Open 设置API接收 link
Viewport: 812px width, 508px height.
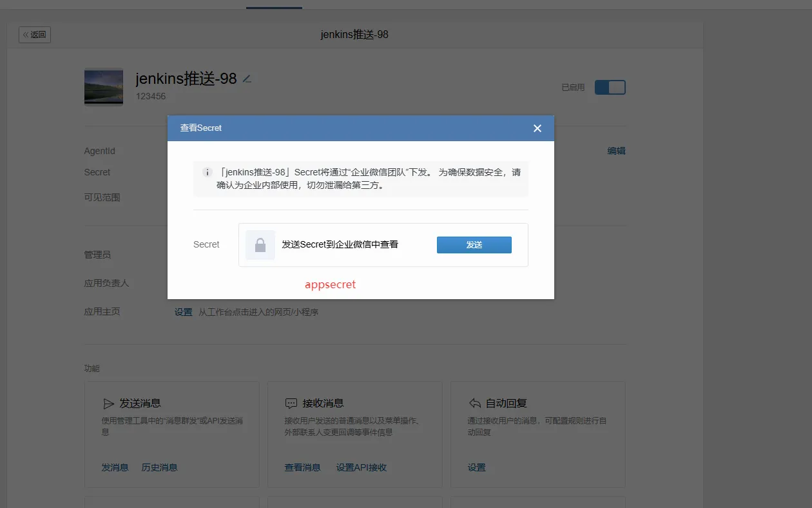[361, 467]
